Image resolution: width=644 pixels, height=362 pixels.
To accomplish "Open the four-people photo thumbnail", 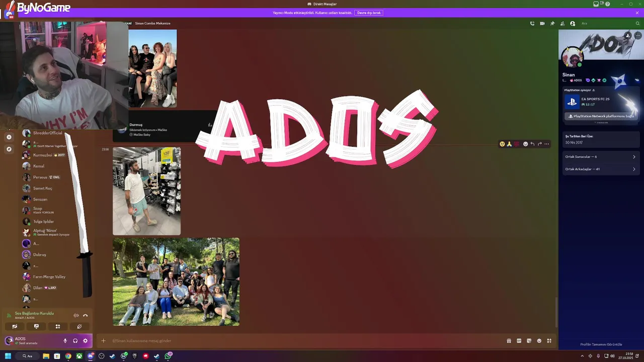I will pyautogui.click(x=152, y=68).
